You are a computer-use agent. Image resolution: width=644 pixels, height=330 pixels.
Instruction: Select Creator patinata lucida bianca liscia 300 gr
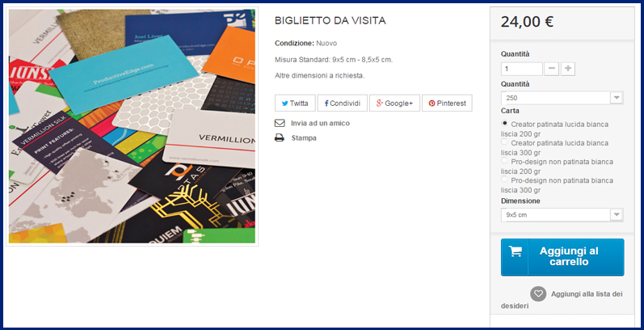504,142
